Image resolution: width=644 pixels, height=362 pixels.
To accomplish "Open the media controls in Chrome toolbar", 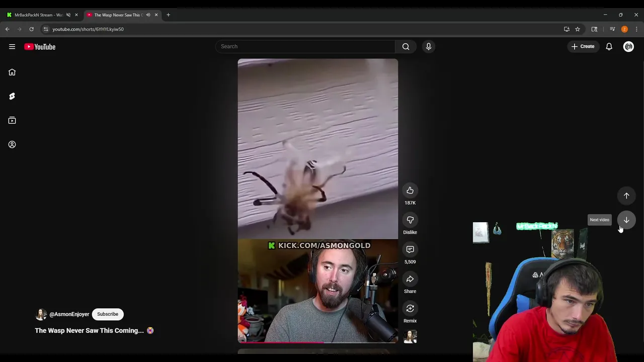I will (x=612, y=29).
